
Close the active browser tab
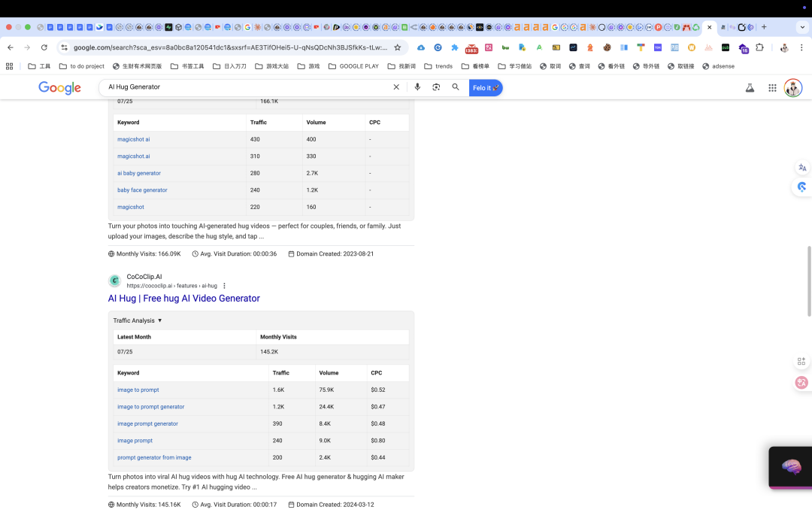710,27
